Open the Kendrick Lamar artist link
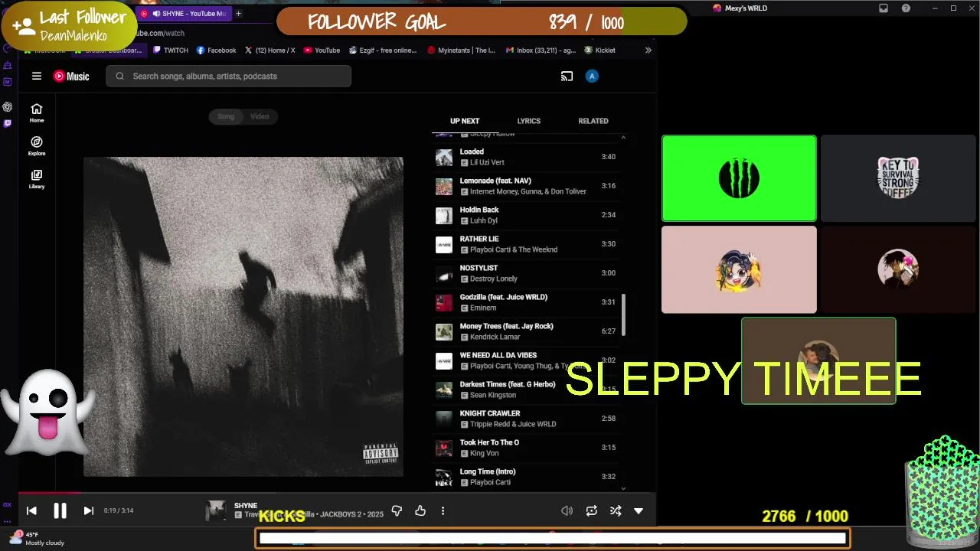 coord(495,337)
